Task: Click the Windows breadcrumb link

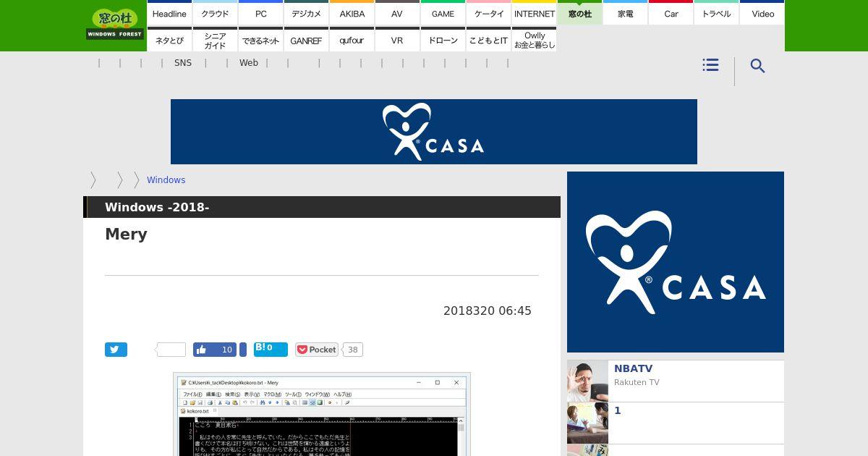Action: coord(166,180)
